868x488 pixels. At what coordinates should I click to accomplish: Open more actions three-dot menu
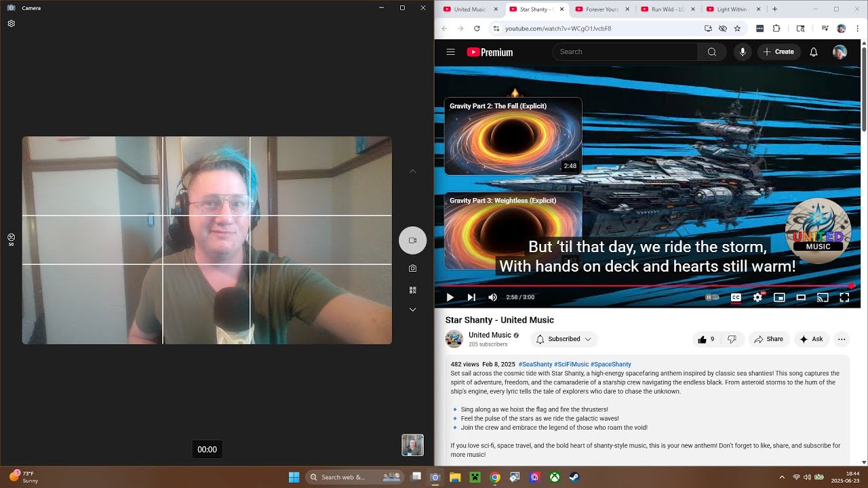click(x=842, y=339)
